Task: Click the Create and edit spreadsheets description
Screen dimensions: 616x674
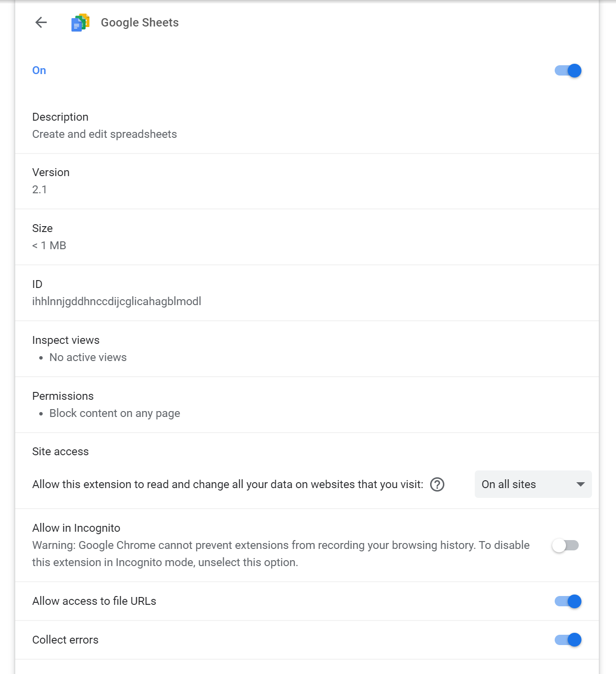Action: [104, 134]
